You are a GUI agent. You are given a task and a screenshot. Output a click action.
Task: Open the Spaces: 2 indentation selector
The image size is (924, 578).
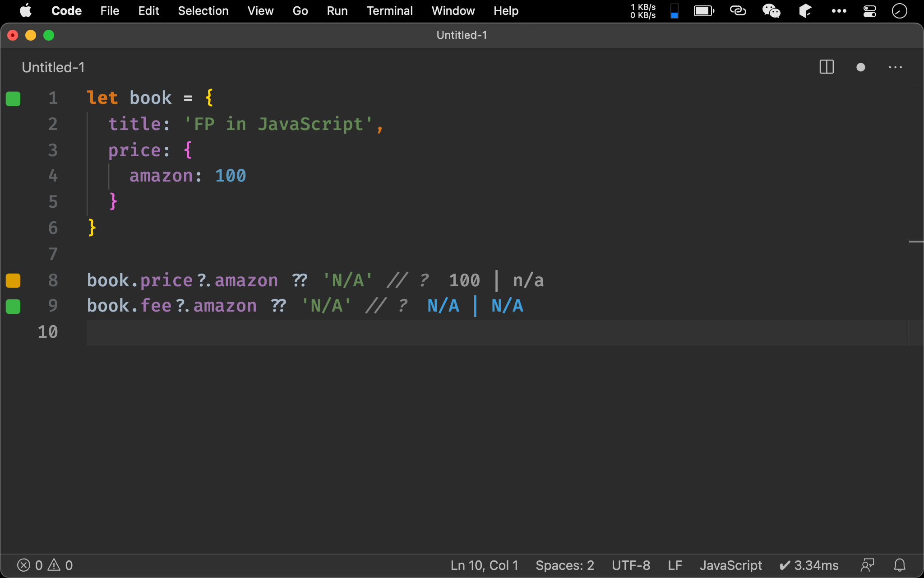click(564, 565)
